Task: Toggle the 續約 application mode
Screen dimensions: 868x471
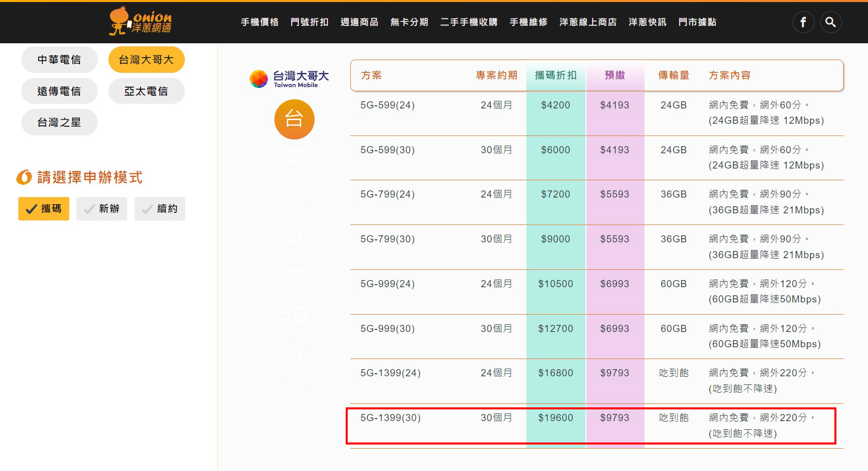Action: pos(160,209)
